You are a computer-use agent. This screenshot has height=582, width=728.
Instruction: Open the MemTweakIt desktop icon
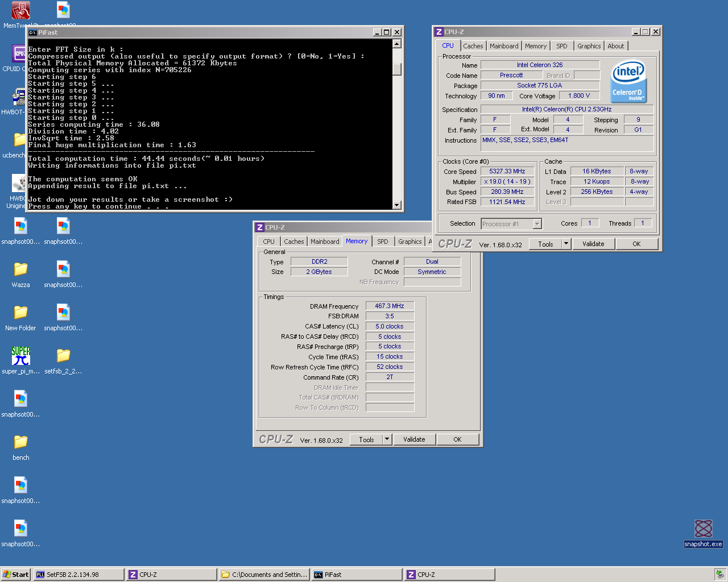[x=21, y=10]
